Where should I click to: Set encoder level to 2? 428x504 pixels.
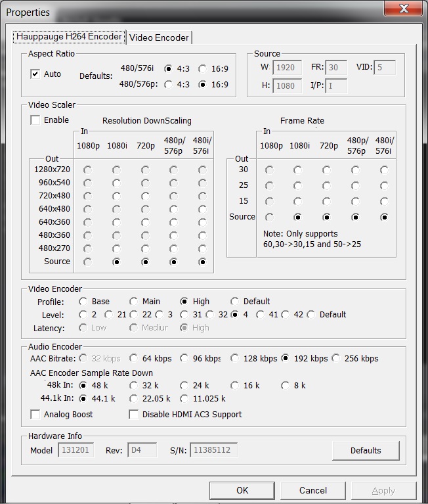83,315
